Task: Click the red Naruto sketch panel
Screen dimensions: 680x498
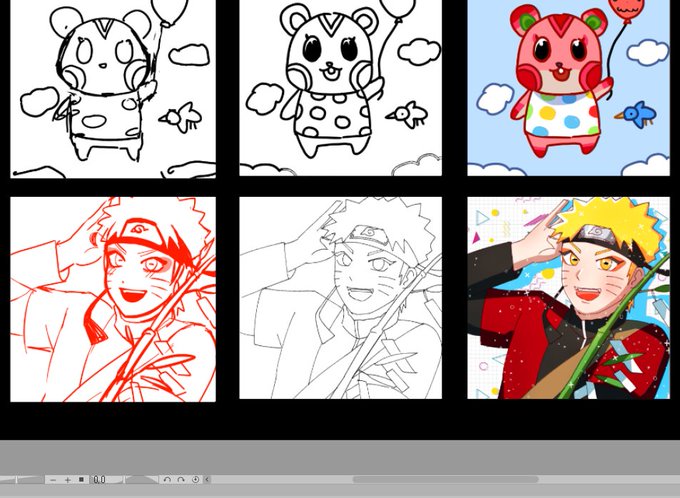Action: (x=113, y=299)
